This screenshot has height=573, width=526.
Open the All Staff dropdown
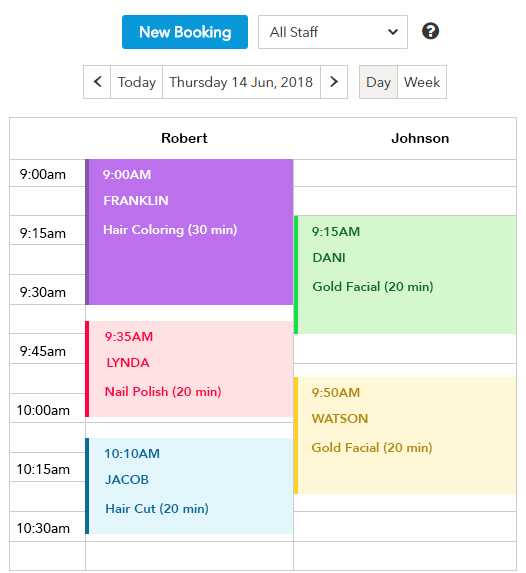(x=333, y=32)
